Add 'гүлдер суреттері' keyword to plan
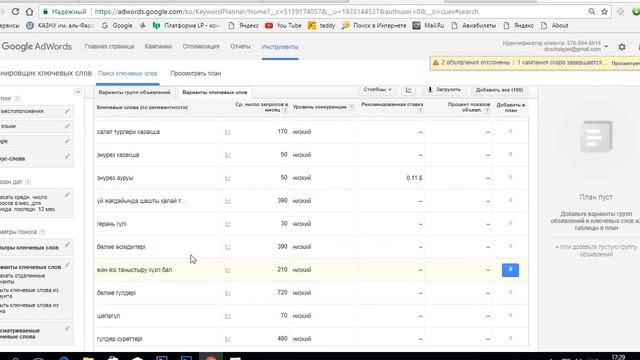The width and height of the screenshot is (640, 360). click(510, 338)
